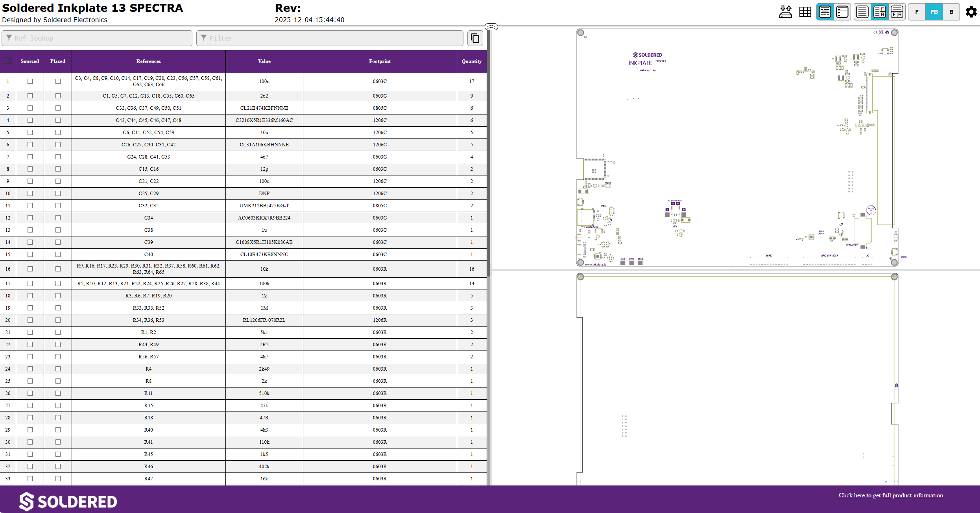Check Sourced for R4 2k49 row
This screenshot has width=980, height=513.
point(30,369)
